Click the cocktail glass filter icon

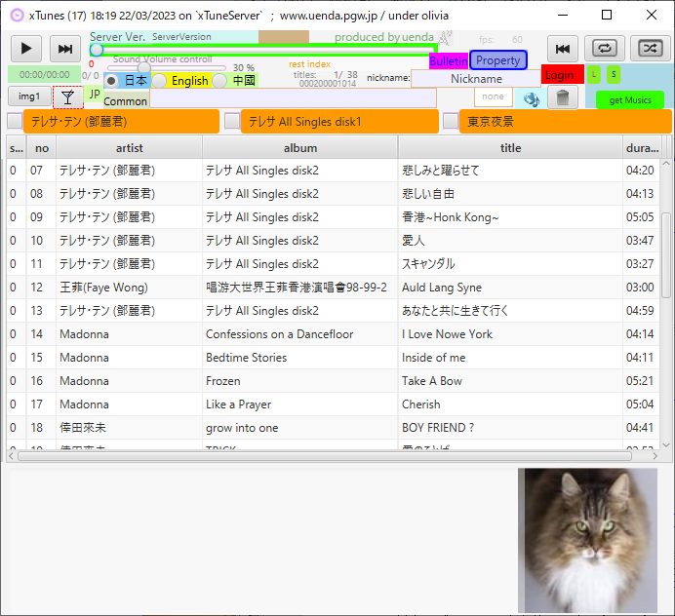(x=66, y=96)
